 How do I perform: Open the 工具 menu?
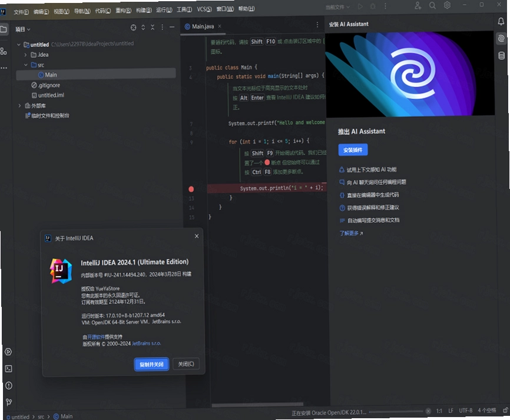pyautogui.click(x=184, y=9)
